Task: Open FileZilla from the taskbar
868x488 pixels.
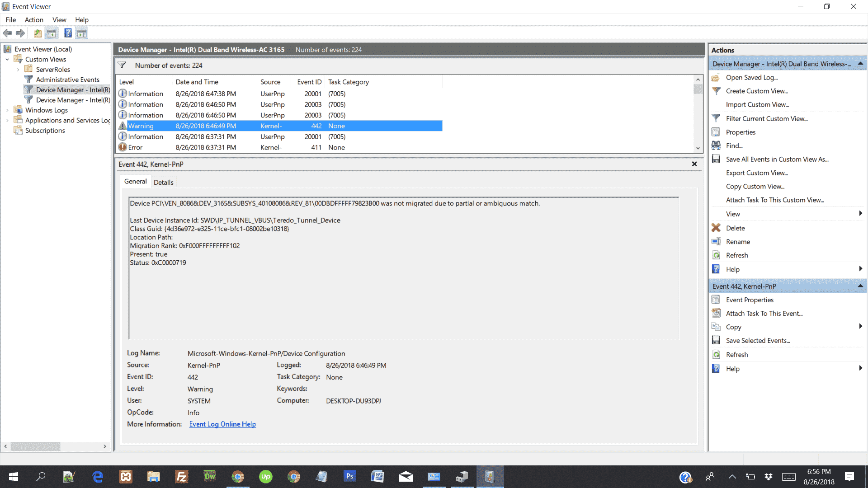Action: [x=182, y=477]
